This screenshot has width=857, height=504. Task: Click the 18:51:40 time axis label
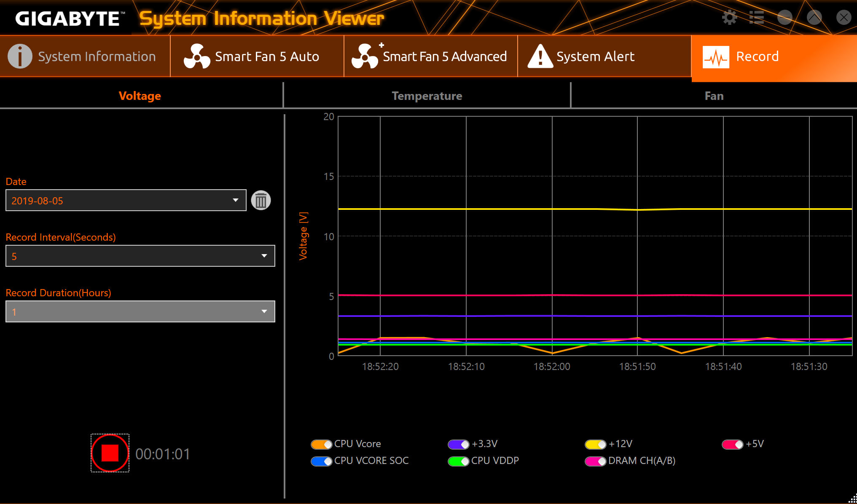coord(723,367)
